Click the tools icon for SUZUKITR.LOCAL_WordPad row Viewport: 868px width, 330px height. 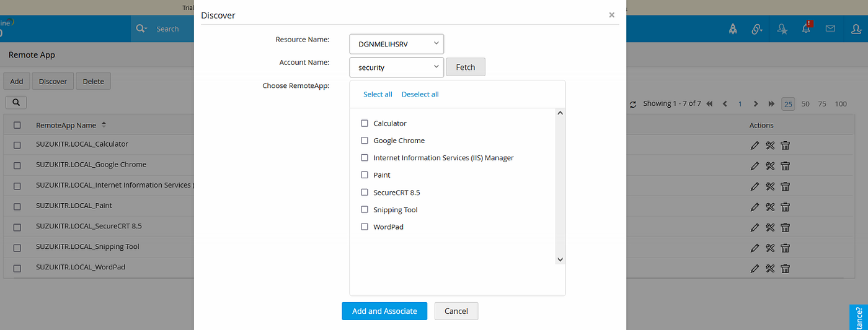click(769, 268)
